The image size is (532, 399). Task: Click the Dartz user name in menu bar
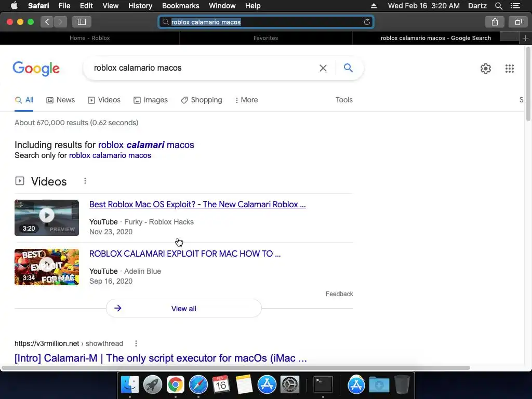[x=477, y=6]
